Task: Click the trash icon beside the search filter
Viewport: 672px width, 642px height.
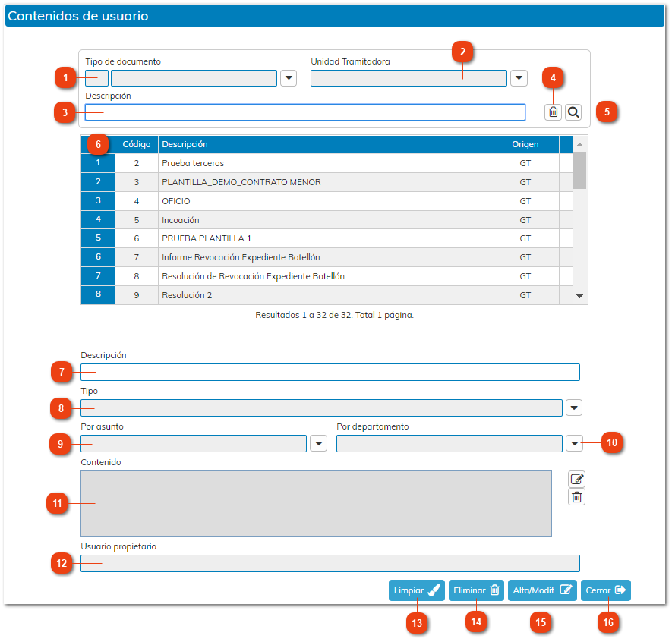Action: [553, 112]
